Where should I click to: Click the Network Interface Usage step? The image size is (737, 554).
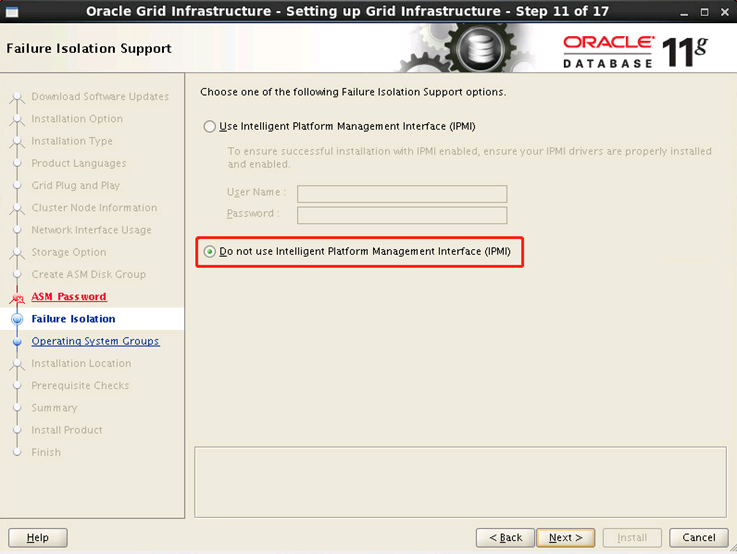92,230
